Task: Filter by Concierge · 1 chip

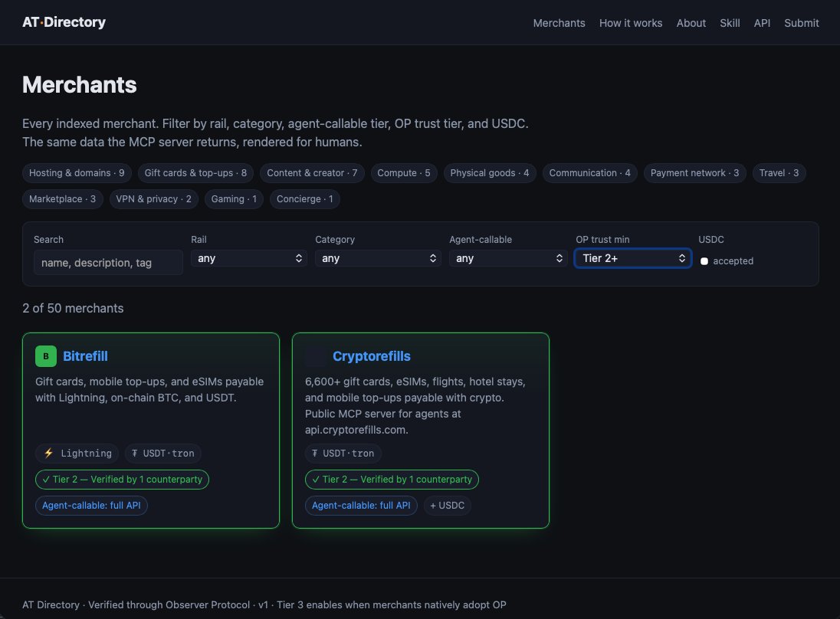Action: pos(304,199)
